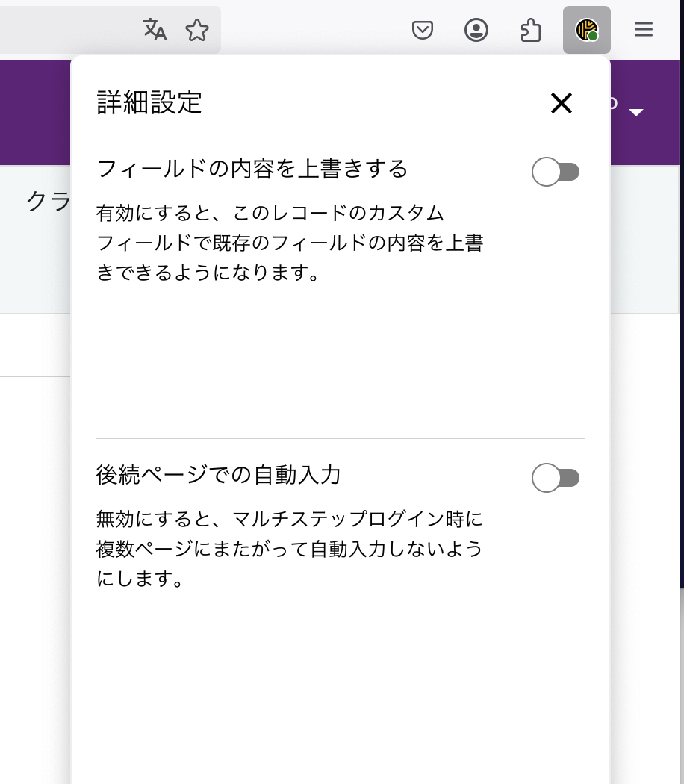Open the Firefox application menu
The image size is (684, 784).
click(x=643, y=30)
